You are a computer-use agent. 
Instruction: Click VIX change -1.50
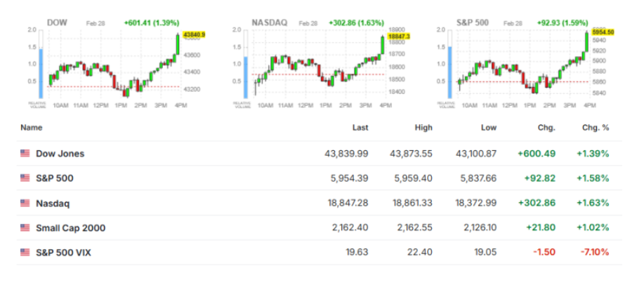pos(545,253)
